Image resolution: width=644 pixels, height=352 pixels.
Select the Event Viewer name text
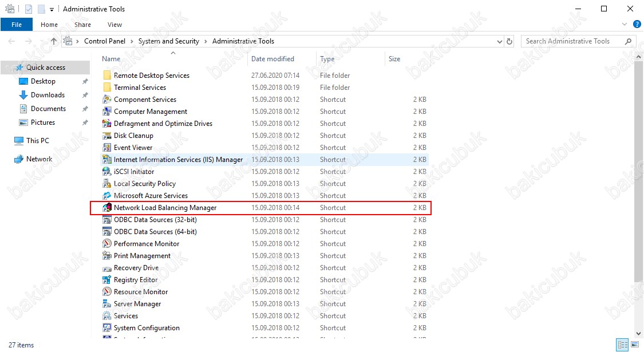click(133, 148)
